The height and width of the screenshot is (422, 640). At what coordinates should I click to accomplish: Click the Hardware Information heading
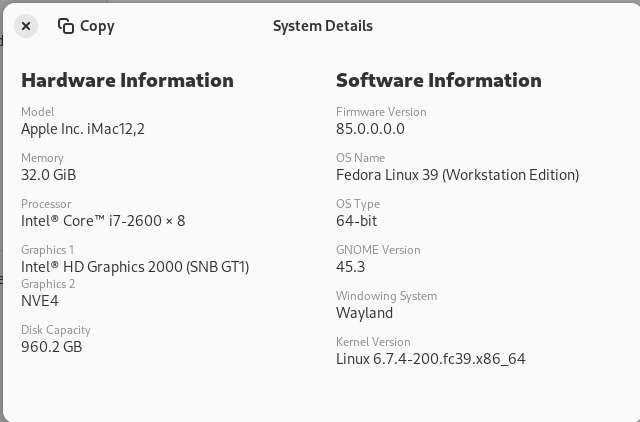127,80
